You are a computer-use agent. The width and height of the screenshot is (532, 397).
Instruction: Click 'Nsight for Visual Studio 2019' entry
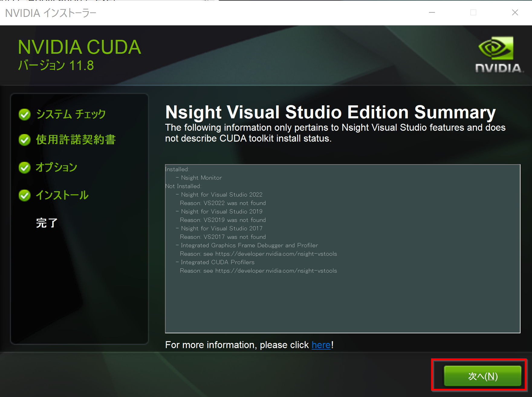pos(222,212)
